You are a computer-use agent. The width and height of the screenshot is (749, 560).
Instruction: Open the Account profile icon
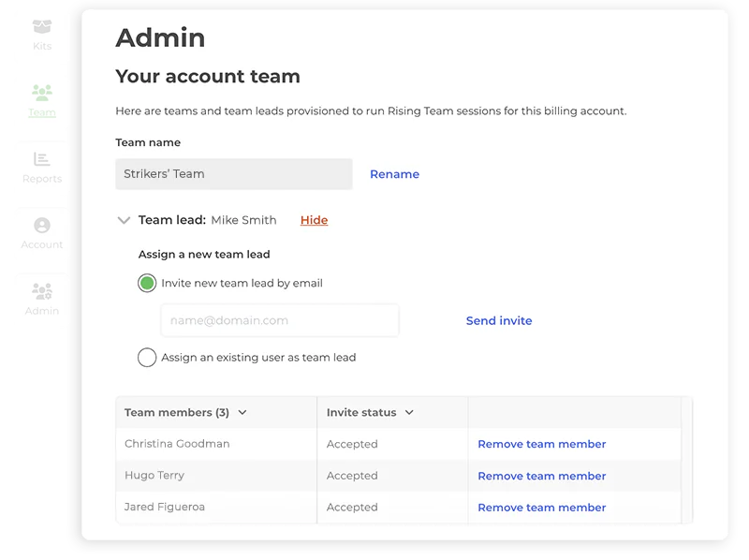(42, 225)
